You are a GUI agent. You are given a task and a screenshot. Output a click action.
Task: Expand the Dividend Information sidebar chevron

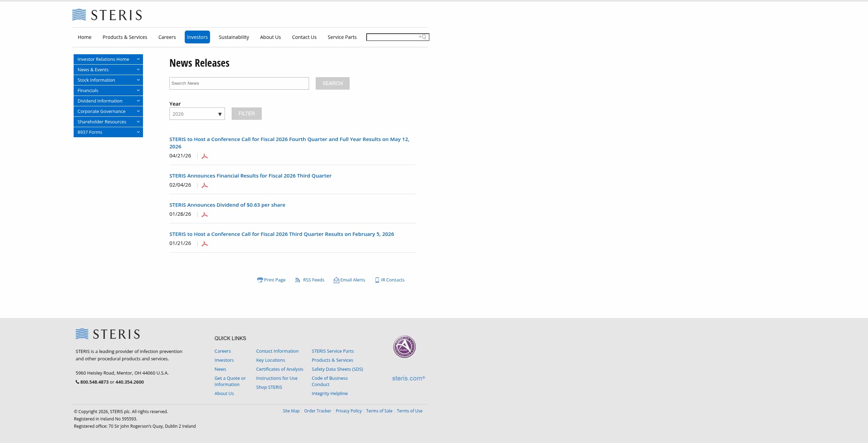138,101
